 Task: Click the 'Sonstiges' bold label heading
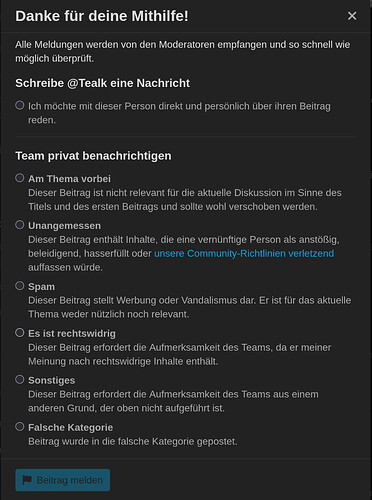pyautogui.click(x=52, y=380)
